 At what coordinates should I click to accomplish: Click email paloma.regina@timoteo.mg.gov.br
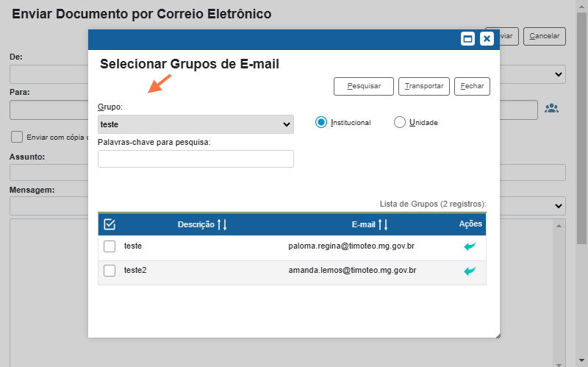coord(351,246)
